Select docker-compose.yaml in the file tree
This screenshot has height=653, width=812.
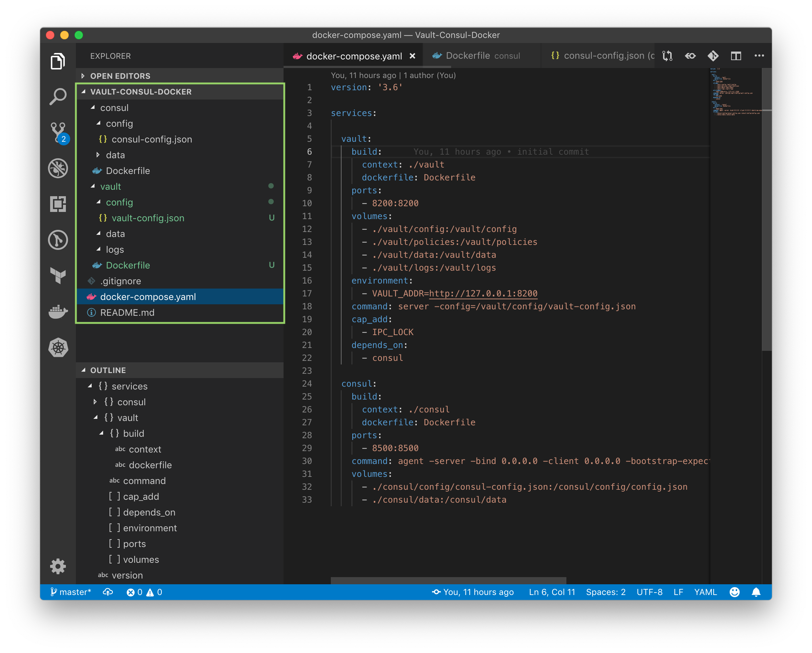pyautogui.click(x=180, y=297)
